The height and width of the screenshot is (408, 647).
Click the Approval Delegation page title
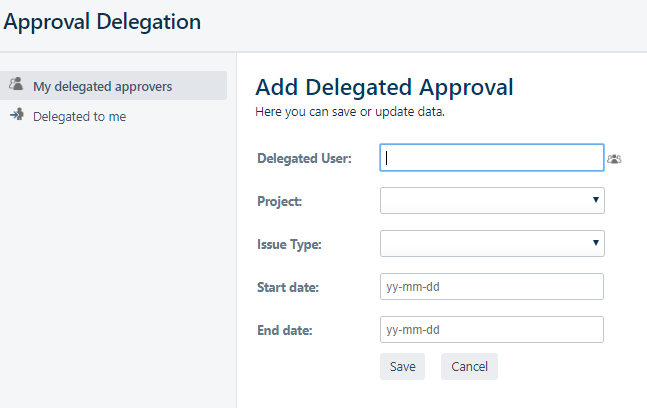102,21
